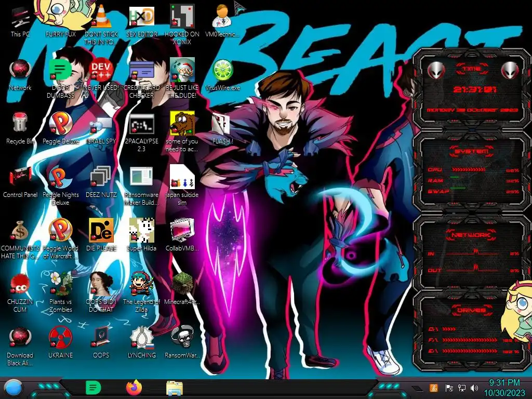Open the dog icon labeled some of you need
The height and width of the screenshot is (399, 532).
point(182,132)
